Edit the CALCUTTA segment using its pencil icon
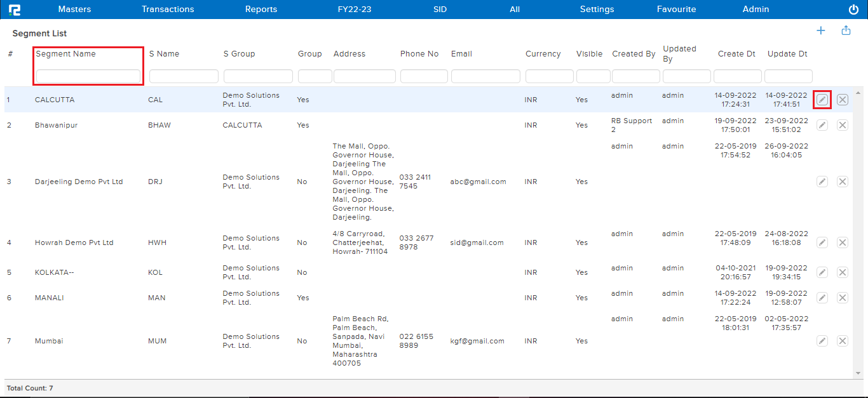Image resolution: width=868 pixels, height=398 pixels. point(822,100)
